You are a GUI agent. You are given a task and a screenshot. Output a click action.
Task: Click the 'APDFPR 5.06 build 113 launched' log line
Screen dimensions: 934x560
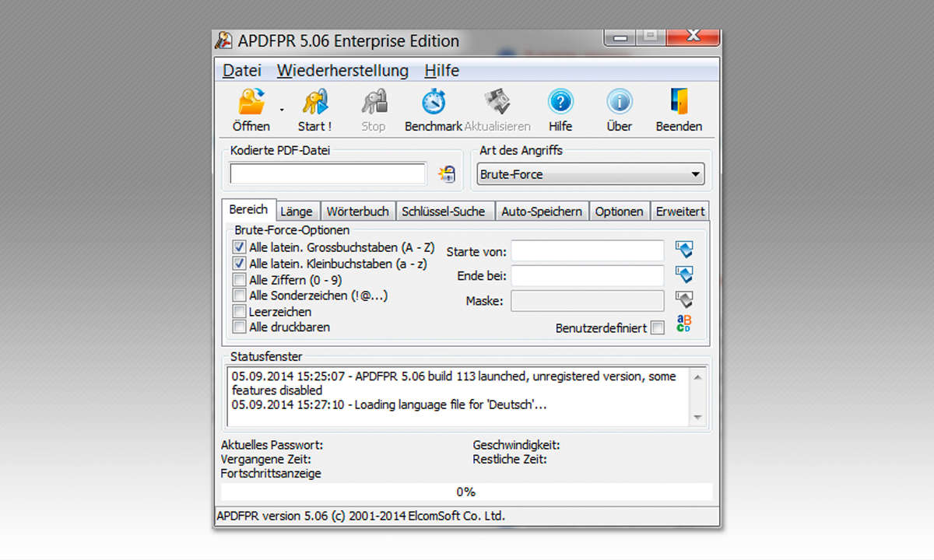pyautogui.click(x=454, y=383)
